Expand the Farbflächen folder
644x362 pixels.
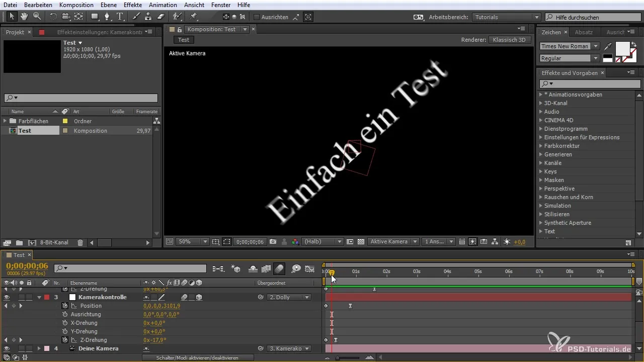point(5,121)
